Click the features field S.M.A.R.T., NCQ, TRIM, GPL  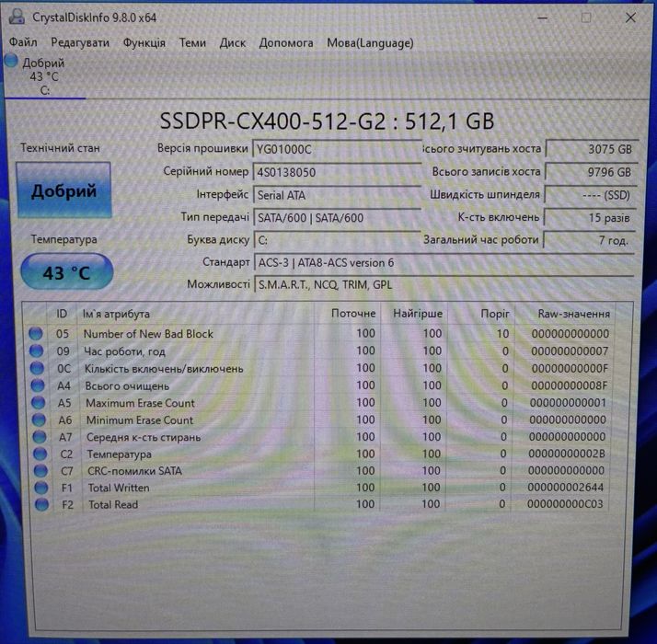[x=444, y=285]
